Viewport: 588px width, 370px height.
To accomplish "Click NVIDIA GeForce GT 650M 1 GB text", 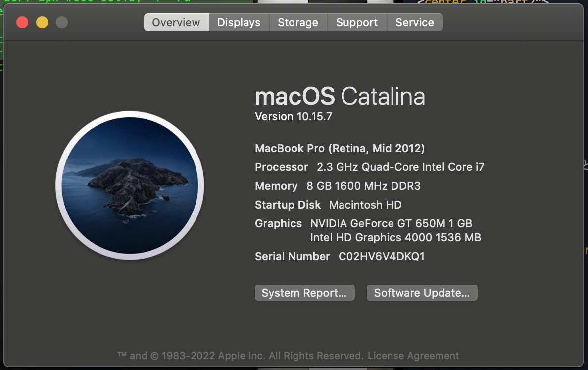I will [x=391, y=223].
